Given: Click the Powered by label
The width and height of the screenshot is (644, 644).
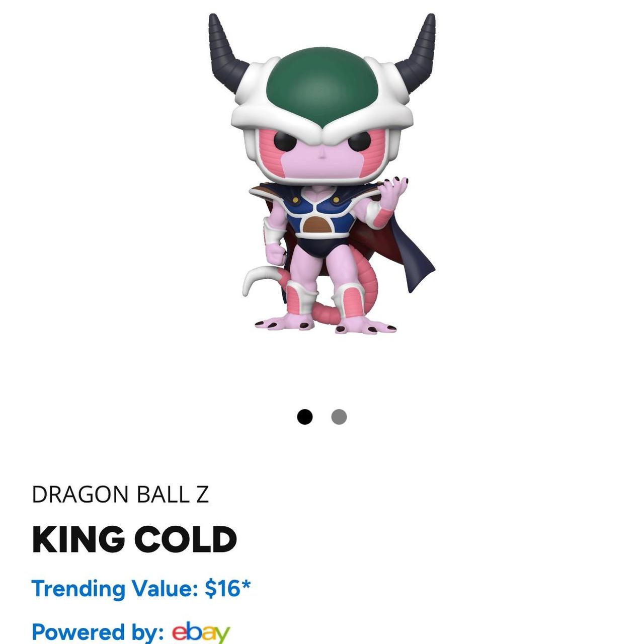Looking at the screenshot, I should tap(98, 632).
